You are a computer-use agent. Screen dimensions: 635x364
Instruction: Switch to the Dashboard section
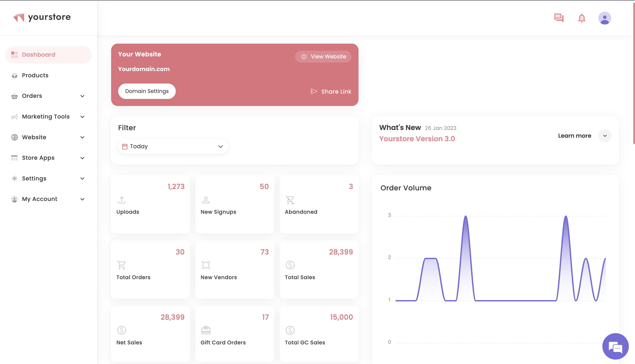39,54
